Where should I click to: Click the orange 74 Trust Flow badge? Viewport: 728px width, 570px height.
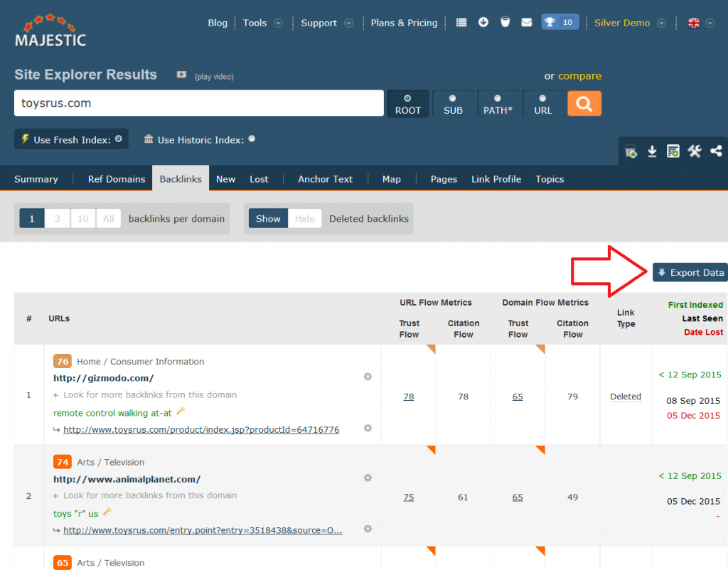63,462
